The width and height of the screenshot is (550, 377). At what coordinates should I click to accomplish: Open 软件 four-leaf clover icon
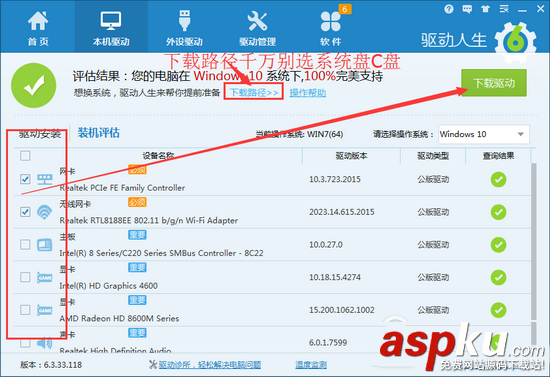tap(330, 21)
